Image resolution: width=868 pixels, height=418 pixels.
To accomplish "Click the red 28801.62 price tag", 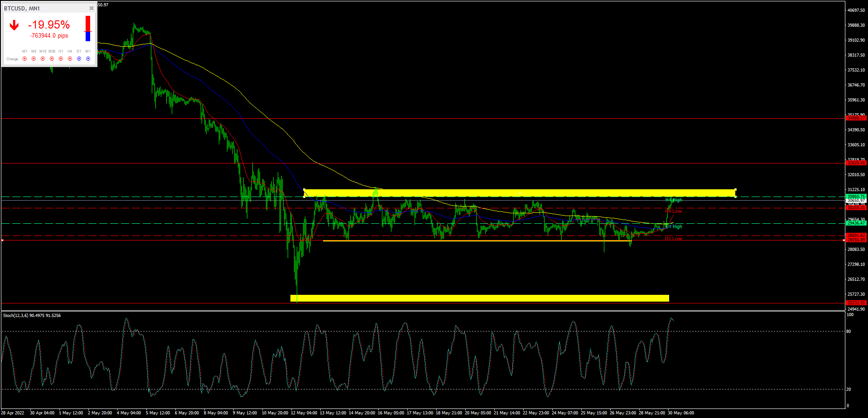I will [856, 235].
